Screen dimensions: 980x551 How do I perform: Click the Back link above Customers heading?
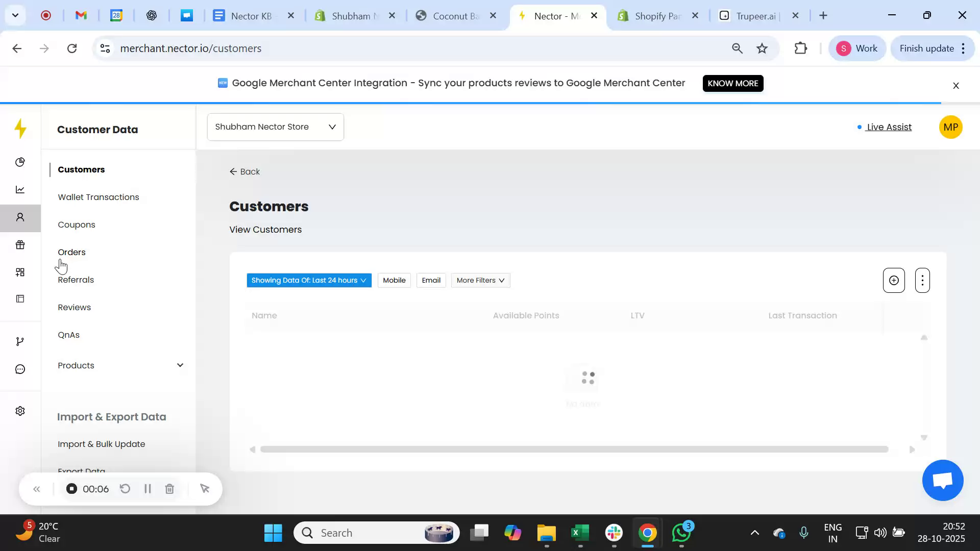(x=244, y=171)
